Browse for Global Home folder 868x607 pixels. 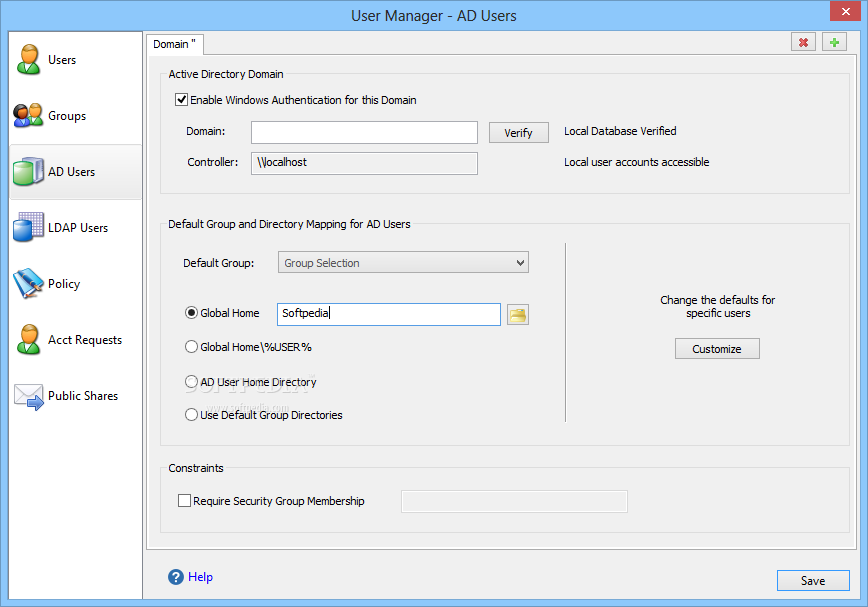[x=518, y=315]
